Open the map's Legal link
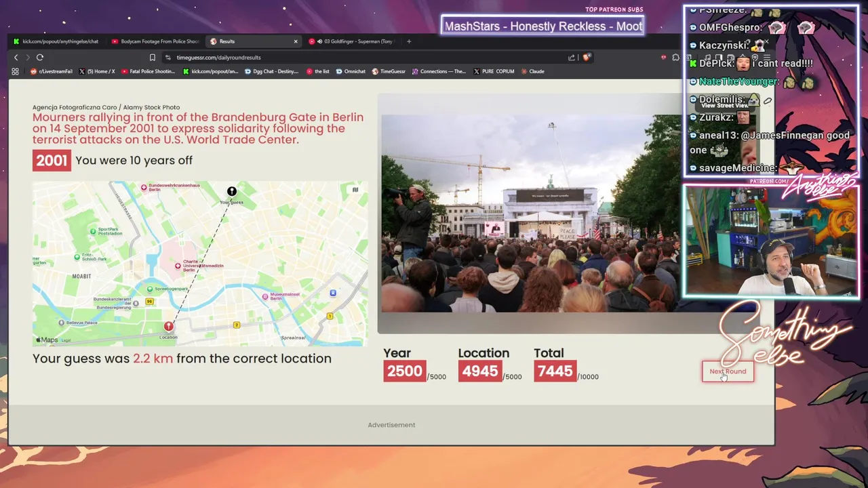This screenshot has width=868, height=488. pyautogui.click(x=66, y=340)
